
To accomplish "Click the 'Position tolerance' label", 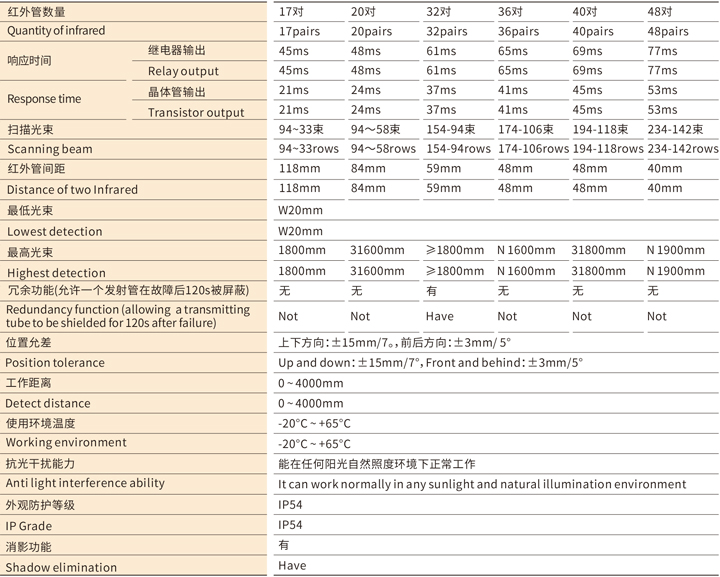I will (x=55, y=363).
